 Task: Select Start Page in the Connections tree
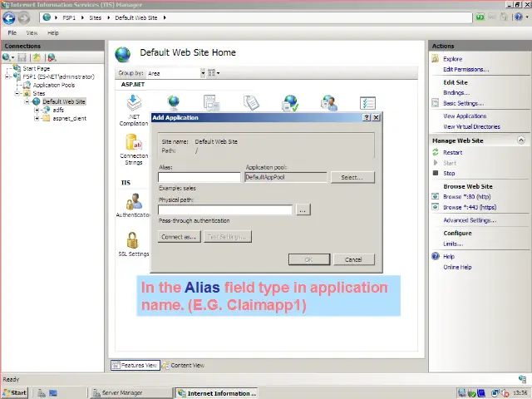coord(37,68)
